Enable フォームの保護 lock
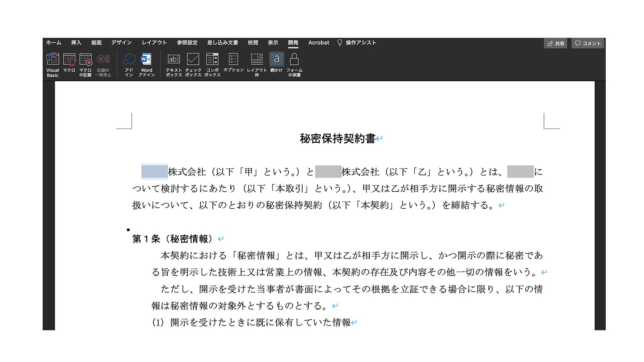The image size is (644, 362). click(x=294, y=64)
